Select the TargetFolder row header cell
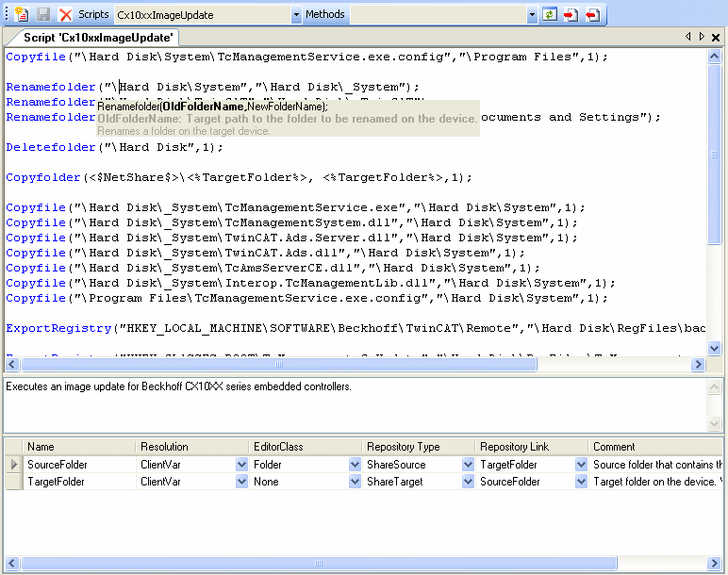 [14, 482]
